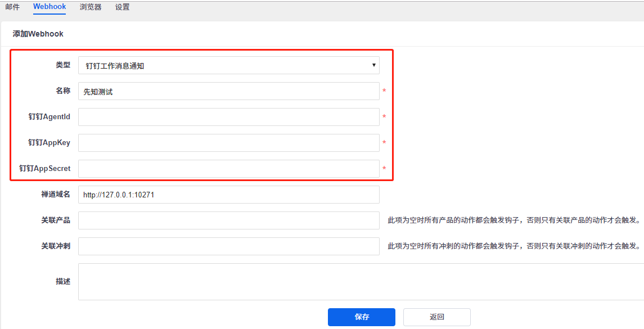The width and height of the screenshot is (644, 329).
Task: Click the 名称 label
Action: click(63, 91)
